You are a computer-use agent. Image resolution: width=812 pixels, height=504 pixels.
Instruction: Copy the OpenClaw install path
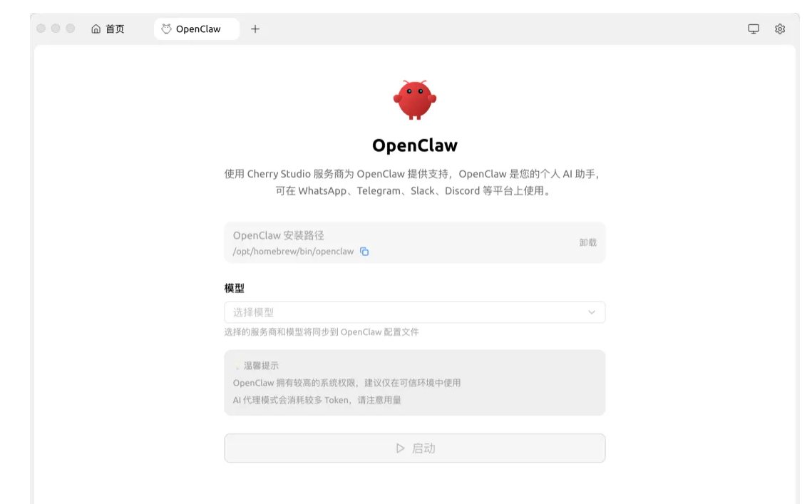[x=364, y=252]
